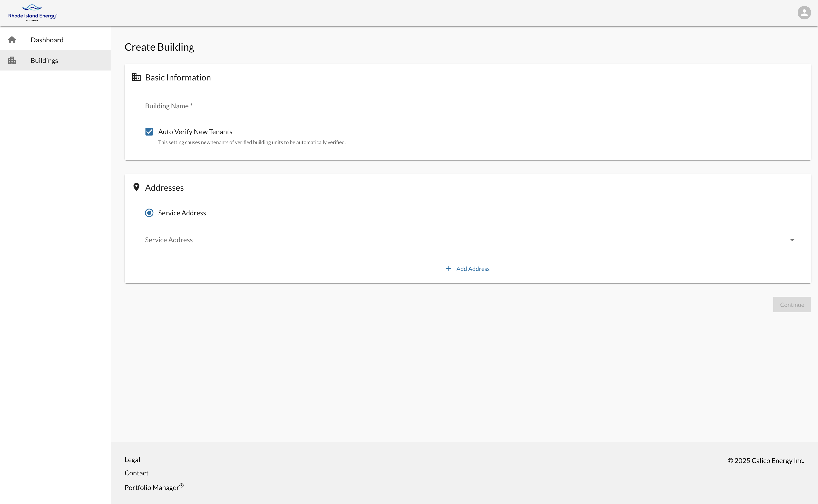This screenshot has width=818, height=504.
Task: Open the Legal footer link
Action: 132,460
